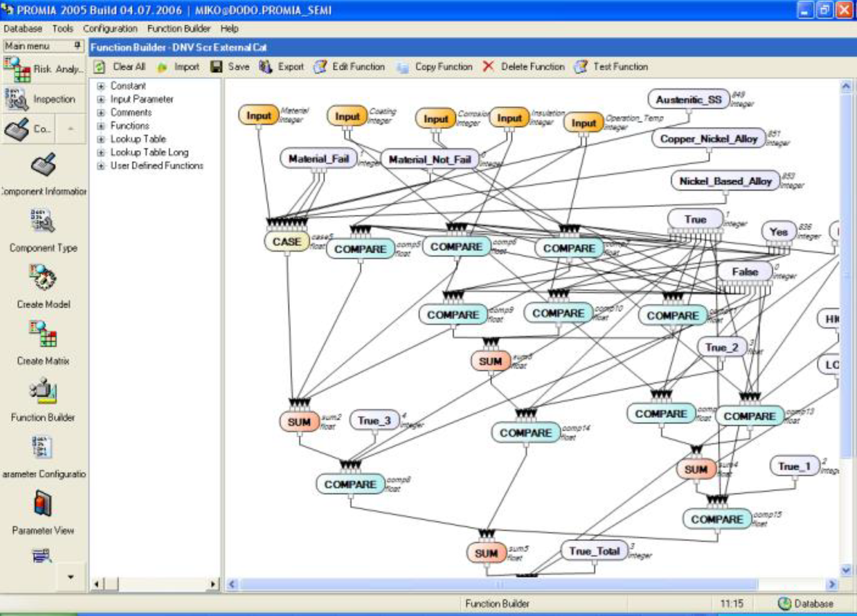Click the Test Function text
The image size is (857, 616).
pyautogui.click(x=620, y=67)
